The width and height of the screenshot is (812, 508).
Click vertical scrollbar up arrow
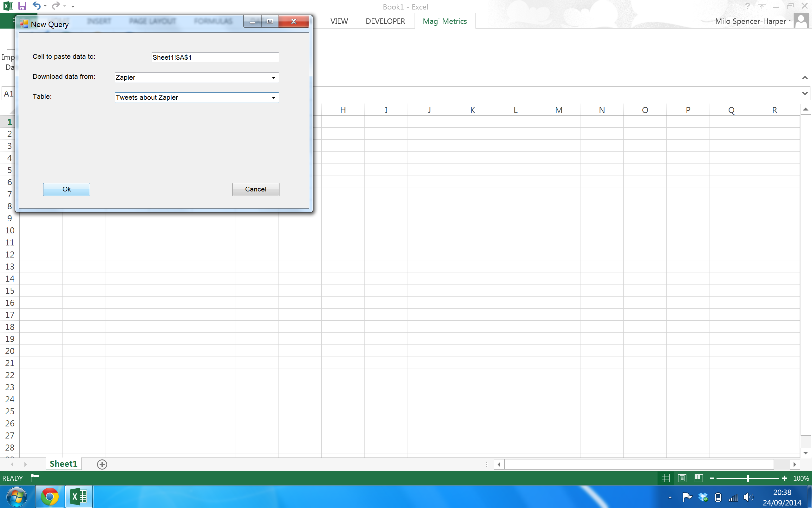pyautogui.click(x=806, y=110)
